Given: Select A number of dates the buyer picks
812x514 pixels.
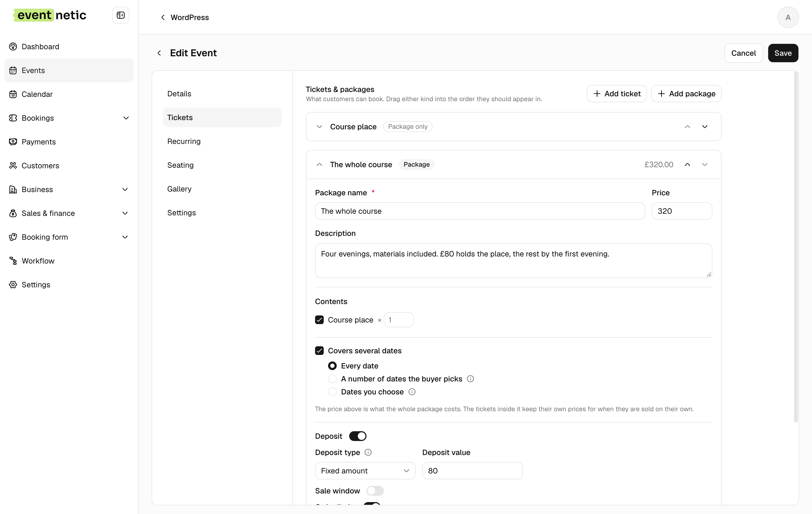Looking at the screenshot, I should coord(332,379).
